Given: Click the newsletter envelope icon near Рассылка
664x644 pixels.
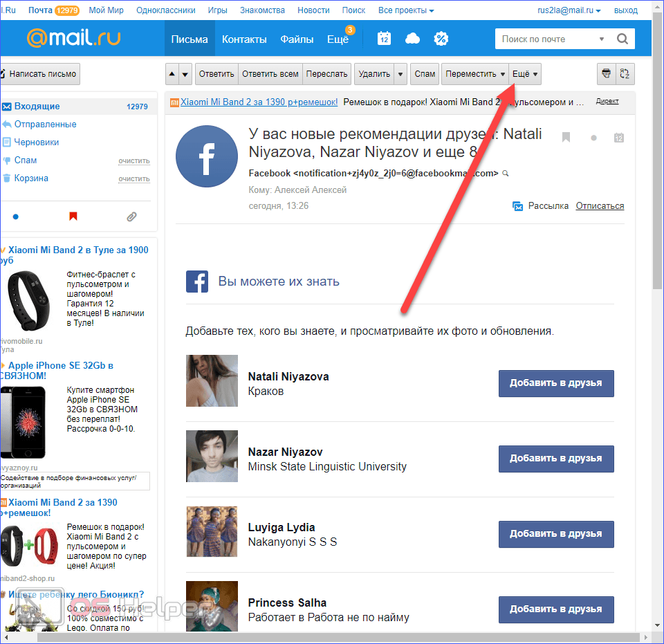Looking at the screenshot, I should (517, 206).
